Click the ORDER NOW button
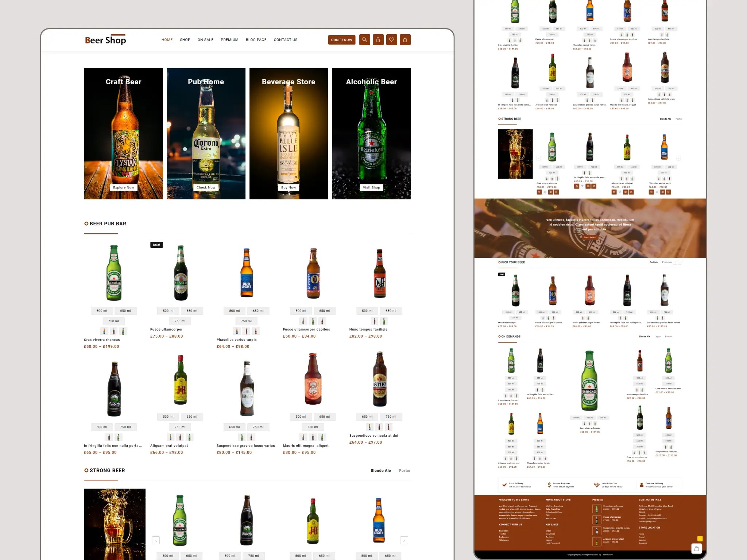The height and width of the screenshot is (560, 747). pos(342,40)
